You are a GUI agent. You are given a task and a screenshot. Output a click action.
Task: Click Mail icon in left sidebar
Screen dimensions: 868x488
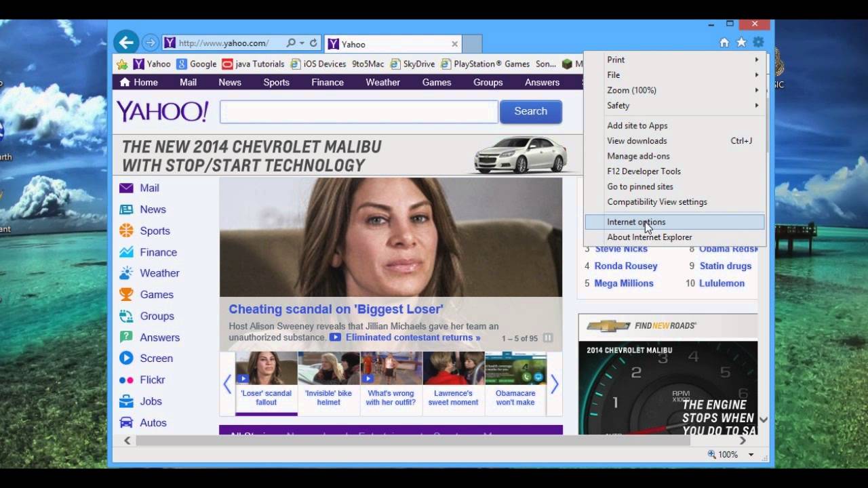point(126,188)
